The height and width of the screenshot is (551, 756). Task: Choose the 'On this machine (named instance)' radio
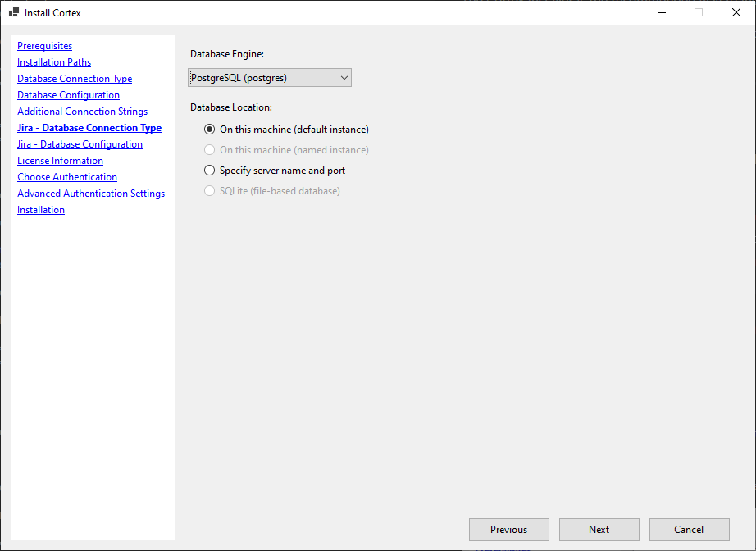click(x=209, y=150)
